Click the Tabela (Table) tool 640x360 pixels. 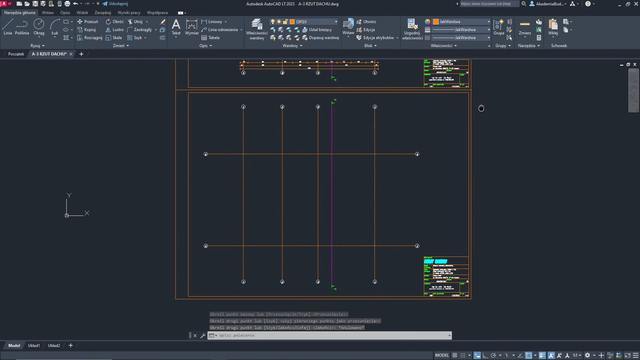tap(211, 38)
